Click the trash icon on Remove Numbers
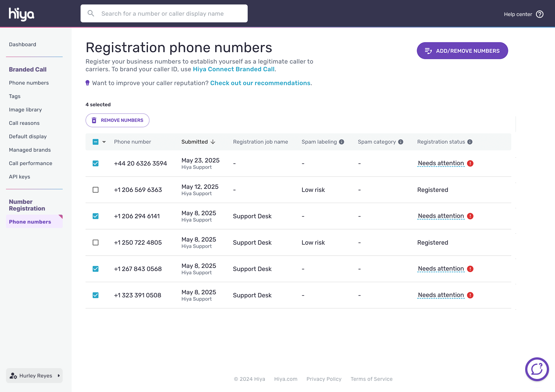The image size is (555, 392). [x=94, y=120]
